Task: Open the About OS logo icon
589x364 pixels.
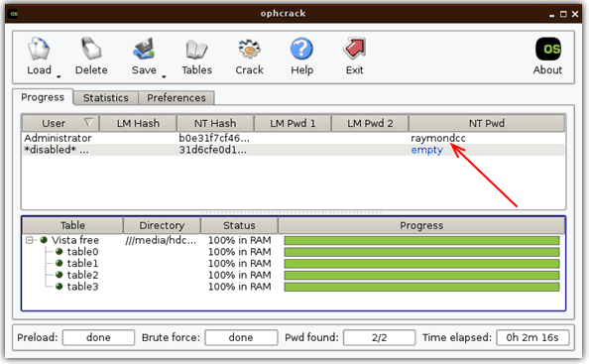Action: [548, 49]
